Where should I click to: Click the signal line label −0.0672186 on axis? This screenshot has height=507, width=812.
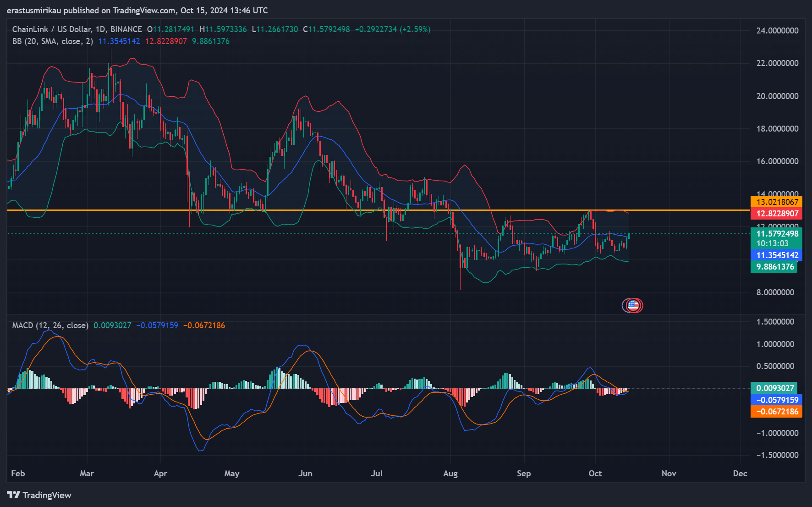coord(776,412)
